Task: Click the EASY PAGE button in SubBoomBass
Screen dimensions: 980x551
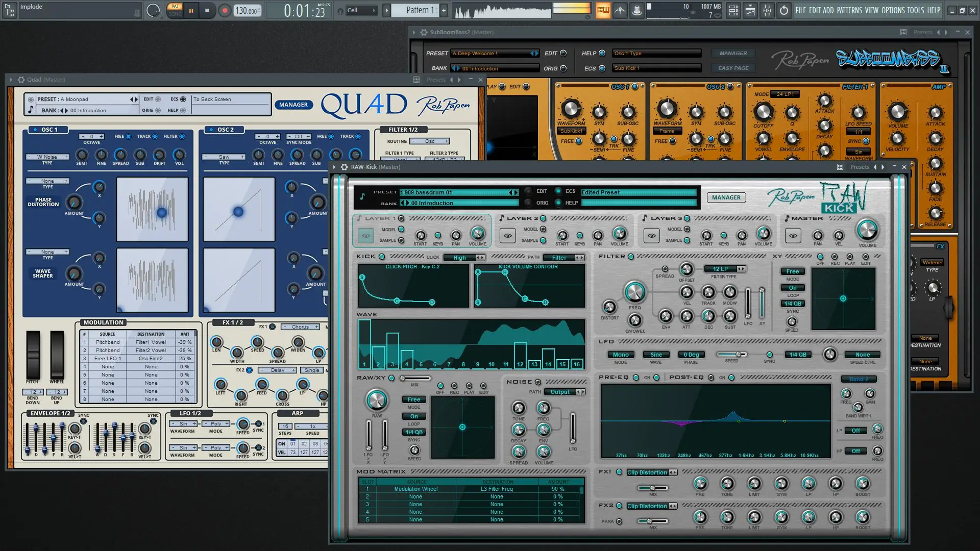Action: [733, 68]
